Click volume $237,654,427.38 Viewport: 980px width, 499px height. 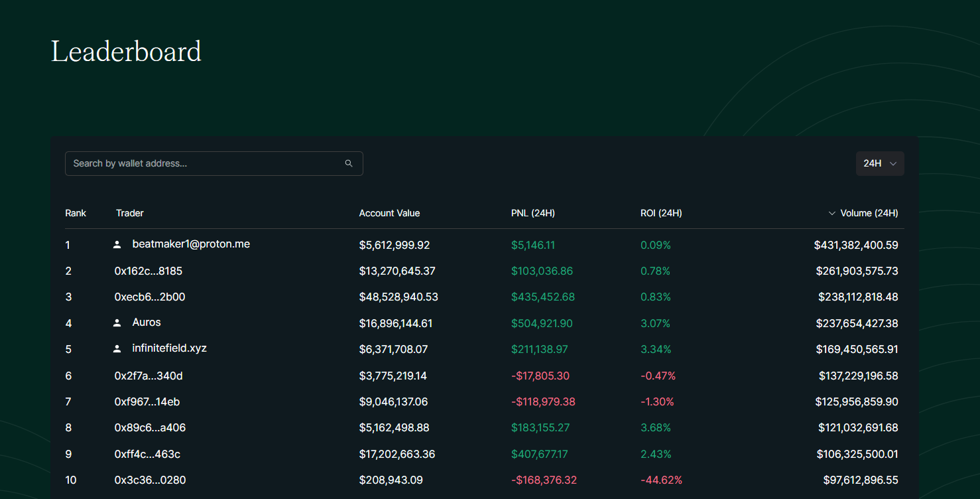[857, 323]
